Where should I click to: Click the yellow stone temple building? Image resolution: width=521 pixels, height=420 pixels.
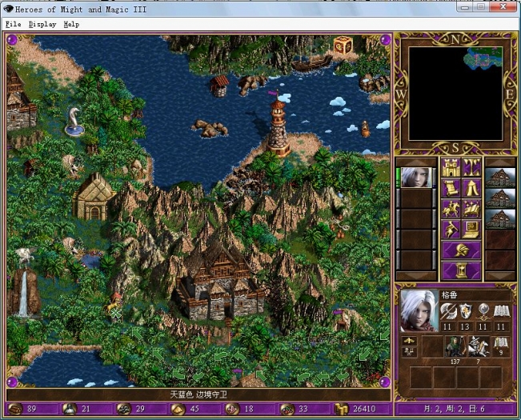pyautogui.click(x=94, y=197)
